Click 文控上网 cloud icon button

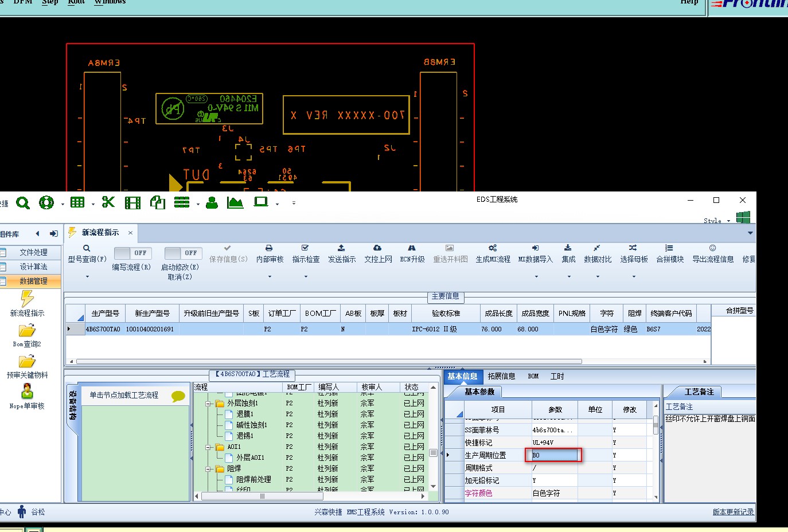378,254
